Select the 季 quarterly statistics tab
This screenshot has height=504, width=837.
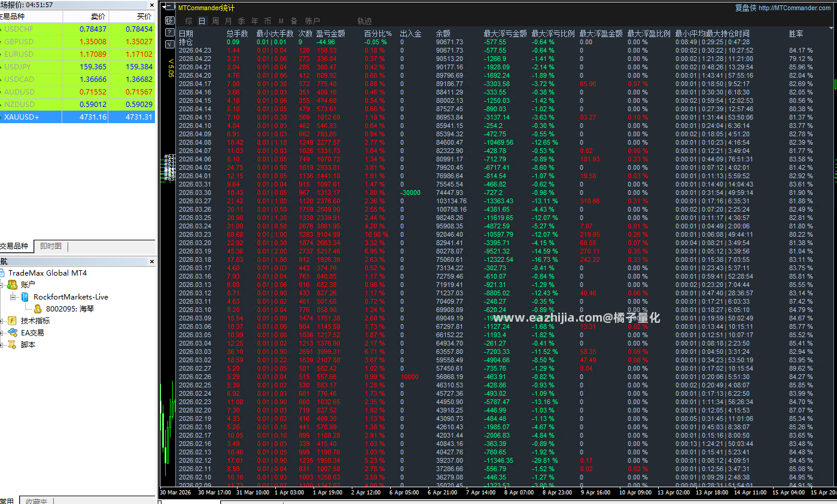click(x=241, y=21)
